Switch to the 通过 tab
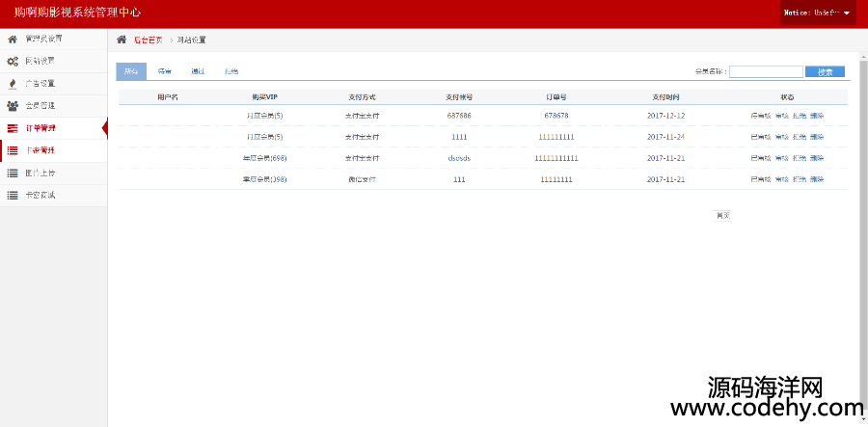 click(198, 71)
